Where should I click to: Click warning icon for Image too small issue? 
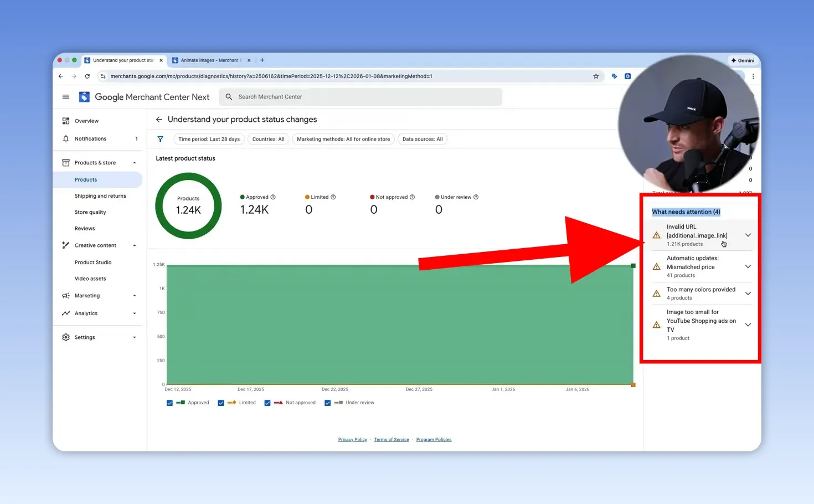point(657,325)
